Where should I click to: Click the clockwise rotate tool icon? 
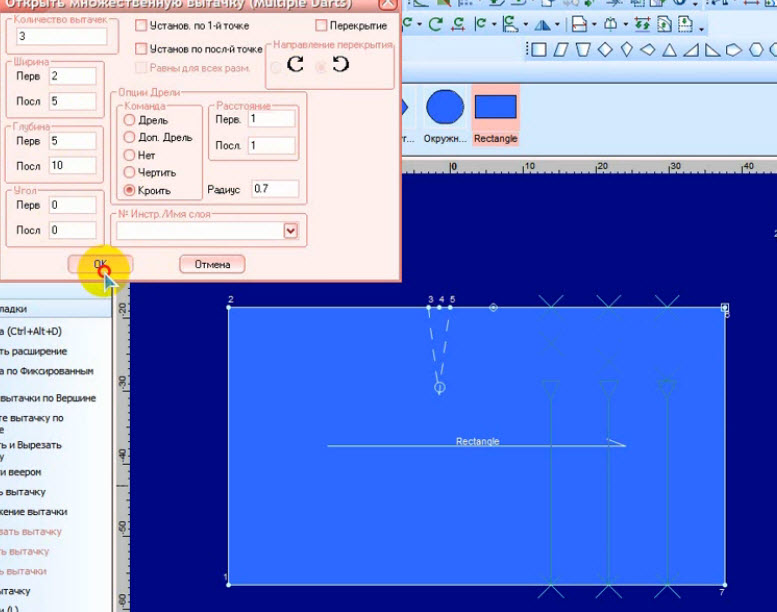(435, 23)
